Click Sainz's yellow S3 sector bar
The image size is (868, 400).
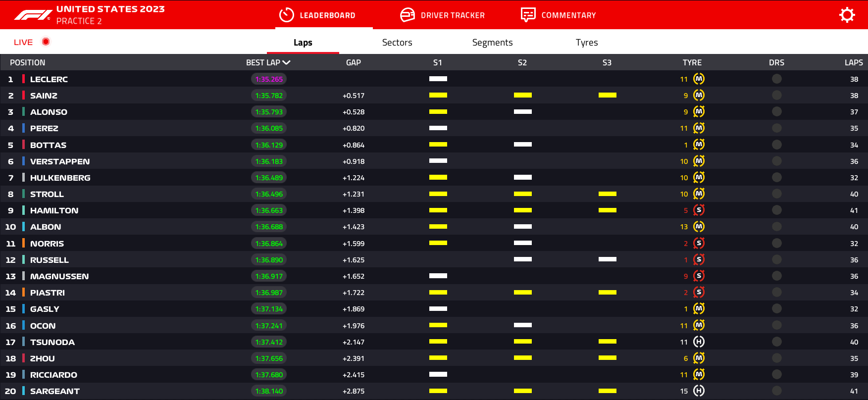click(607, 95)
